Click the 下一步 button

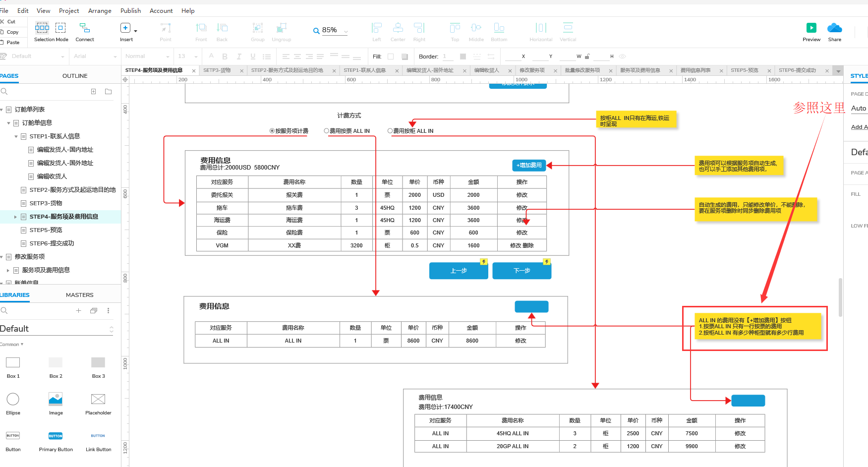(521, 271)
